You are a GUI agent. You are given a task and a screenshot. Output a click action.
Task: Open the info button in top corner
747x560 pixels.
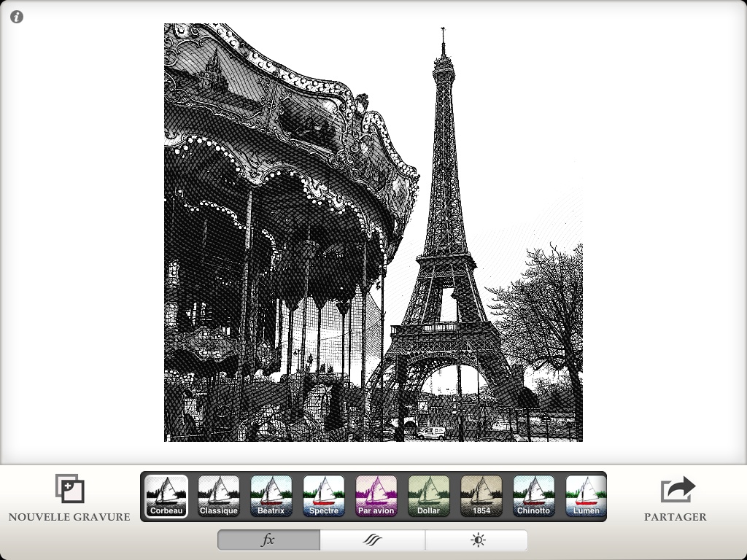click(x=17, y=17)
